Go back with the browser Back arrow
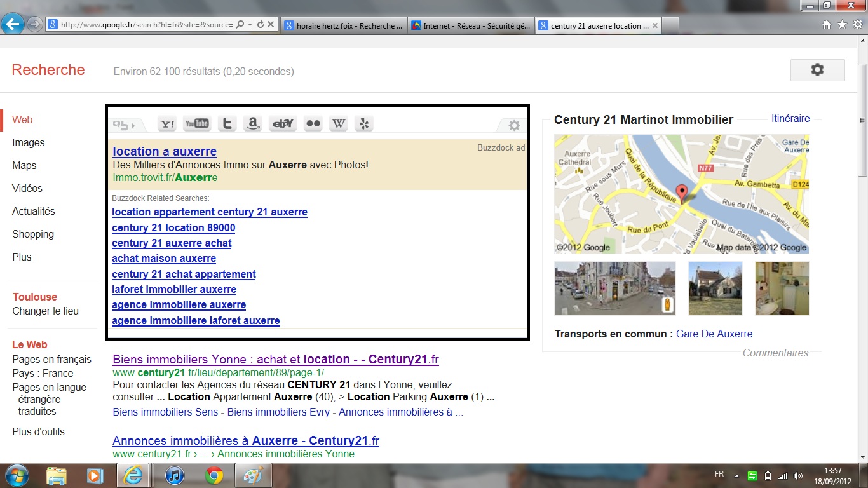 point(13,25)
